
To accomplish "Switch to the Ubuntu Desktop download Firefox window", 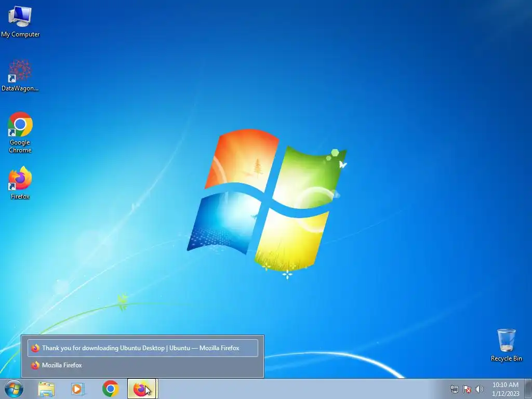I will pyautogui.click(x=143, y=348).
